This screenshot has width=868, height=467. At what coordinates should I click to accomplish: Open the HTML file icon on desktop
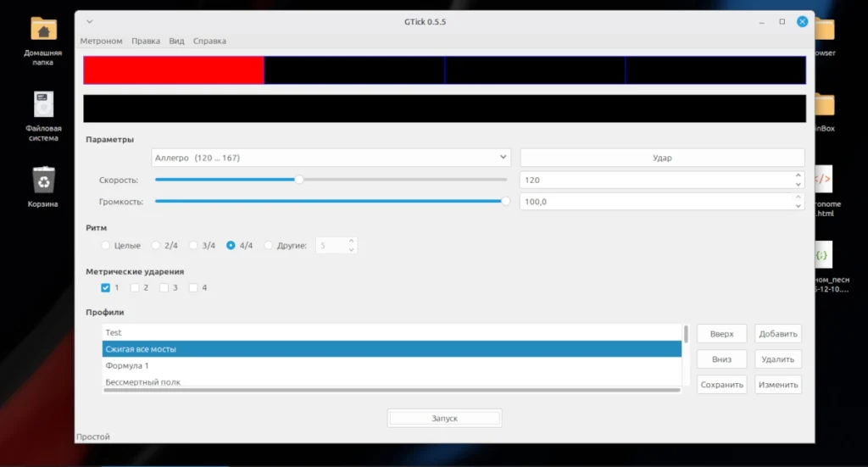tap(824, 179)
